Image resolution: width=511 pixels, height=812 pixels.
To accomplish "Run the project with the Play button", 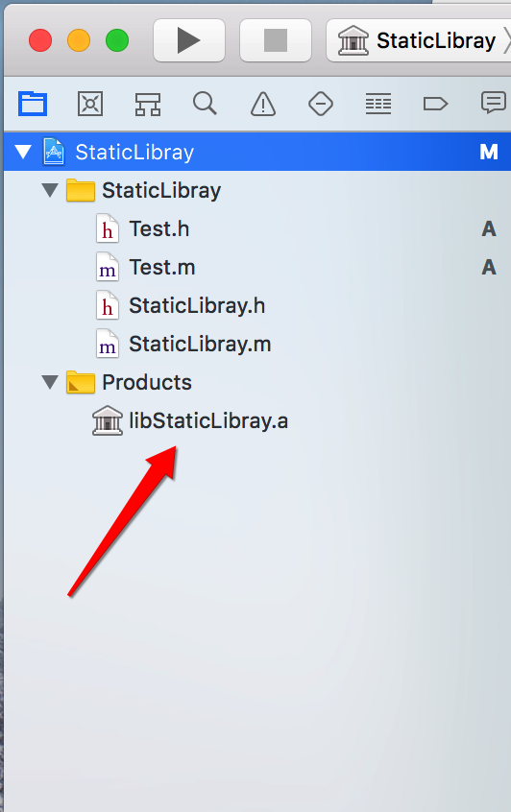I will coord(189,40).
